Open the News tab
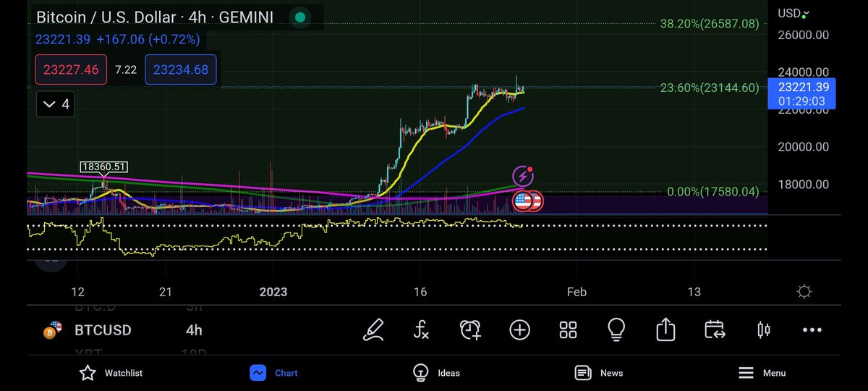This screenshot has width=868, height=391. (x=599, y=373)
